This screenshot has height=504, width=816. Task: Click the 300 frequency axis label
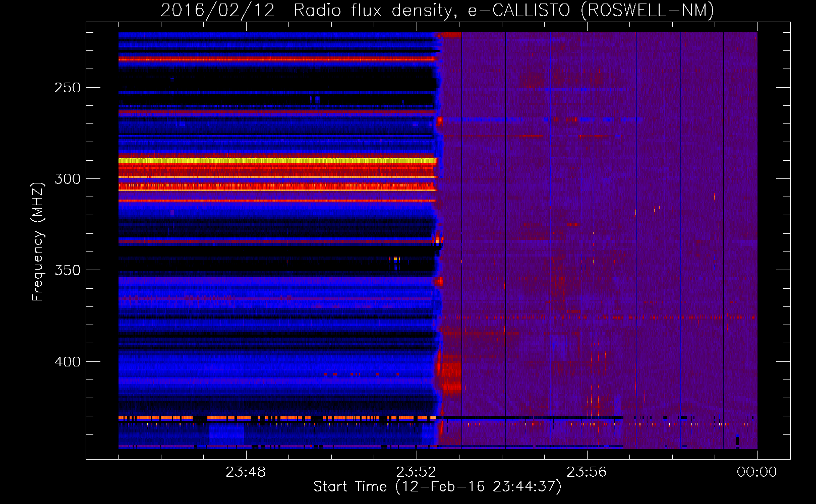[x=68, y=179]
